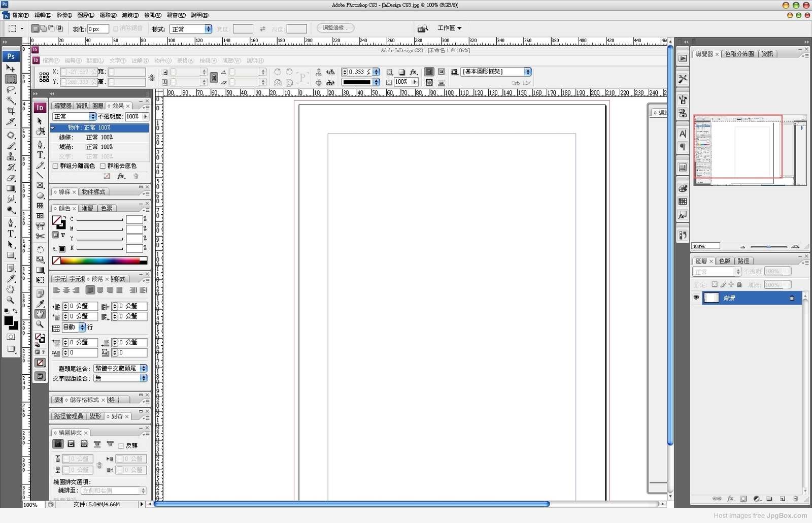812x523 pixels.
Task: Open the 工作區 workspace dropdown
Action: (450, 28)
